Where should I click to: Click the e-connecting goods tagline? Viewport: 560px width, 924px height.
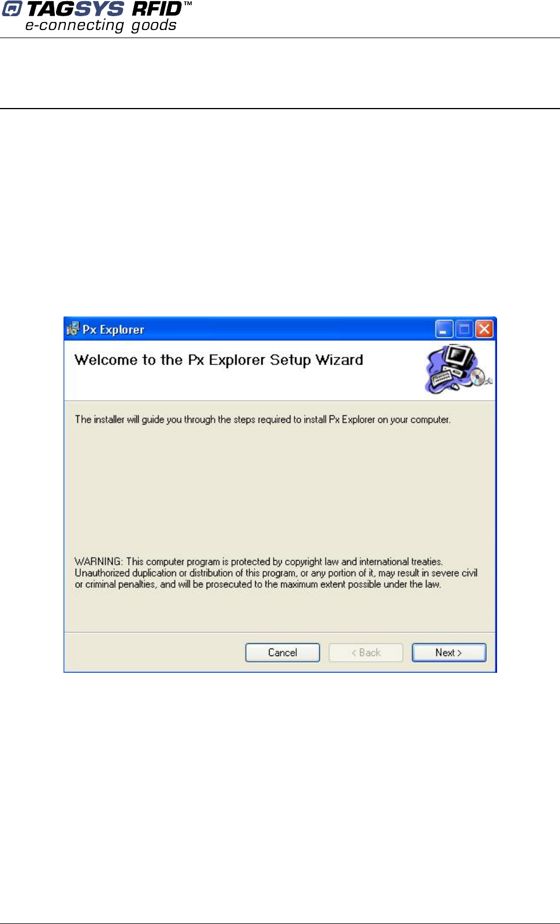[101, 25]
